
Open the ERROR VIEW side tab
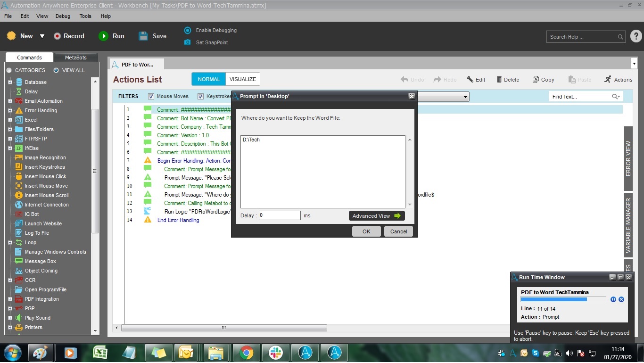(628, 158)
